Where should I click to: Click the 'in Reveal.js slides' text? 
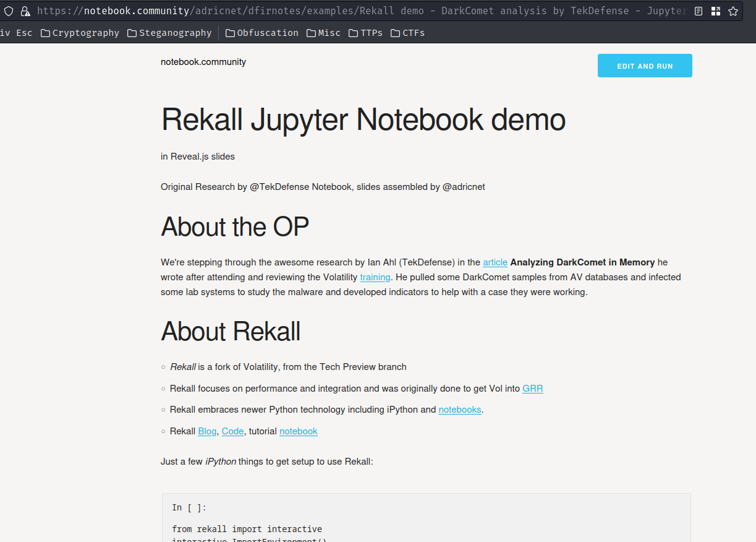[198, 157]
